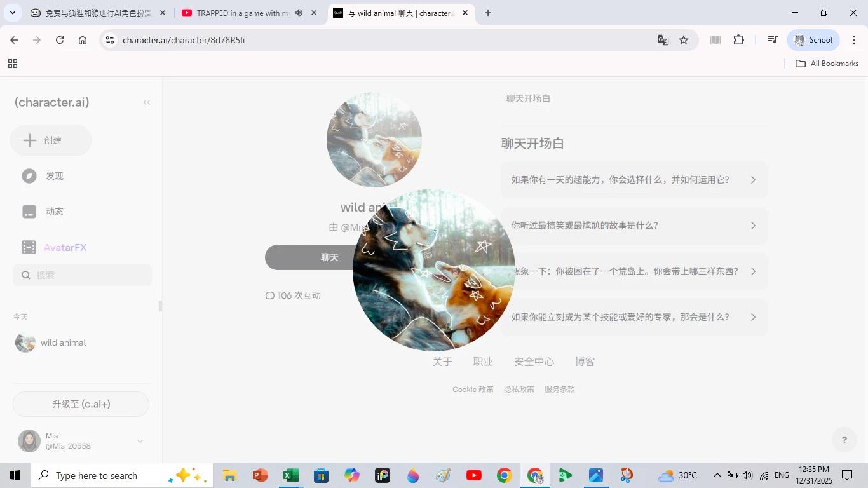Image resolution: width=868 pixels, height=488 pixels.
Task: Bookmark this page with star
Action: (x=684, y=40)
